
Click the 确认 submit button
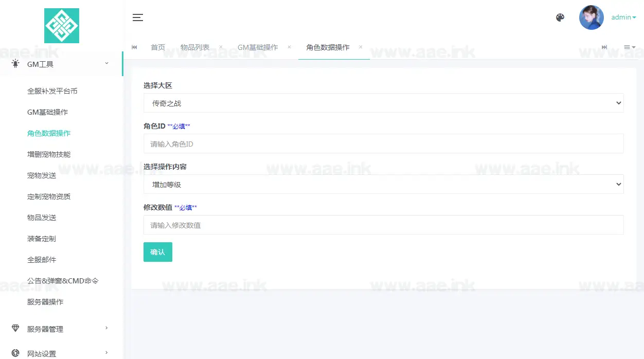pyautogui.click(x=158, y=252)
